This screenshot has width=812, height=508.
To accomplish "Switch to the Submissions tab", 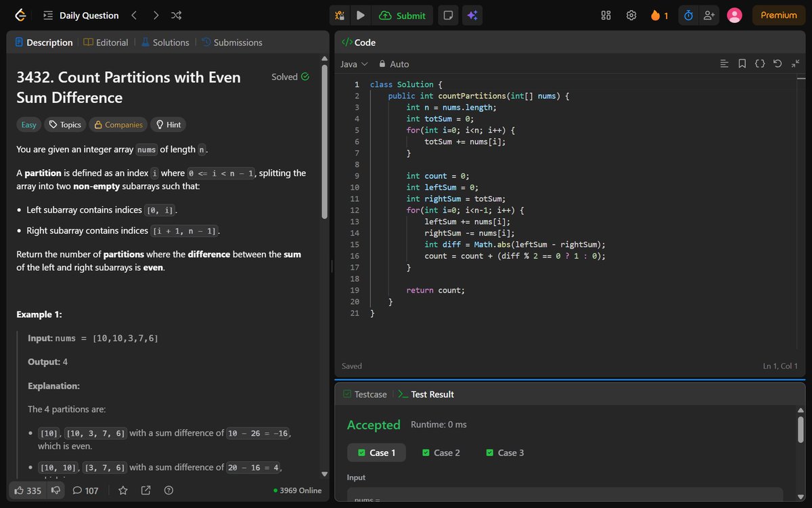I will pos(231,42).
